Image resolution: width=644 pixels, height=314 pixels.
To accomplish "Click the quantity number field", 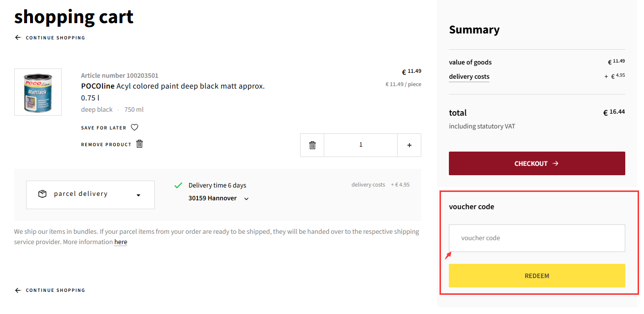I will point(361,145).
